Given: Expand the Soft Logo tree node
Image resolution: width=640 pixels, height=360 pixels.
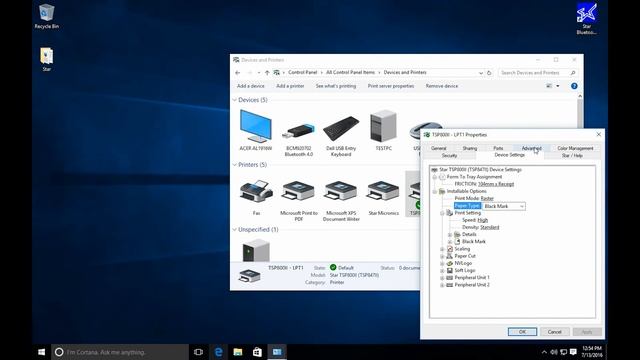Looking at the screenshot, I should (442, 271).
